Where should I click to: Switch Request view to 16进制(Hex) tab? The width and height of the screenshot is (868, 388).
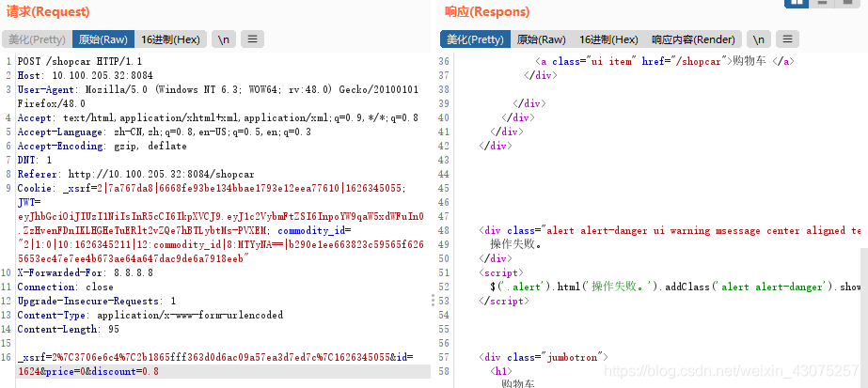point(170,39)
